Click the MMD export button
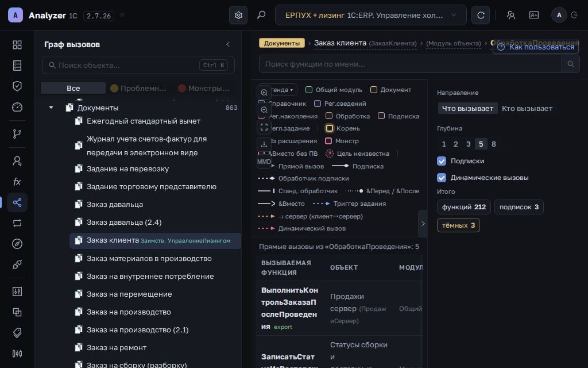Image resolution: width=588 pixels, height=368 pixels. [264, 162]
